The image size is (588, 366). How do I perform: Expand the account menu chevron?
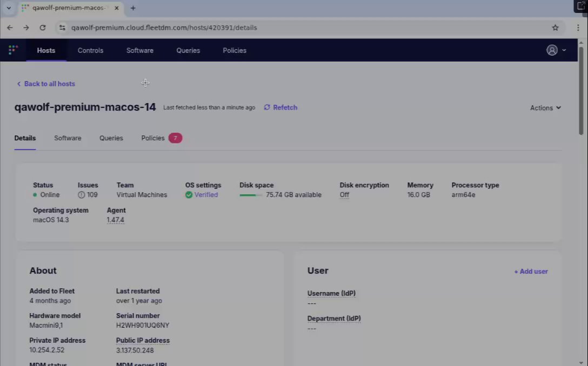(564, 50)
